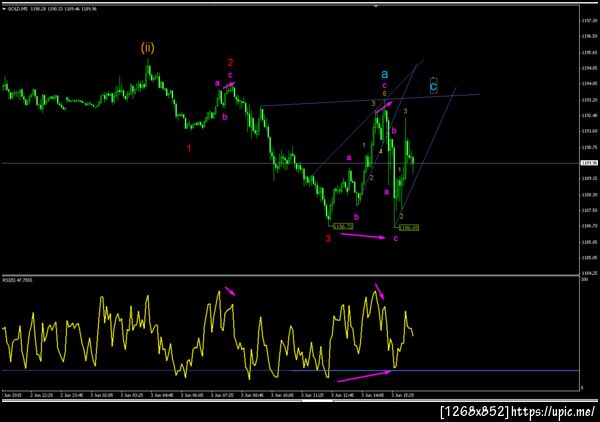Select the red wave 2 label
The image size is (600, 422).
[x=230, y=62]
